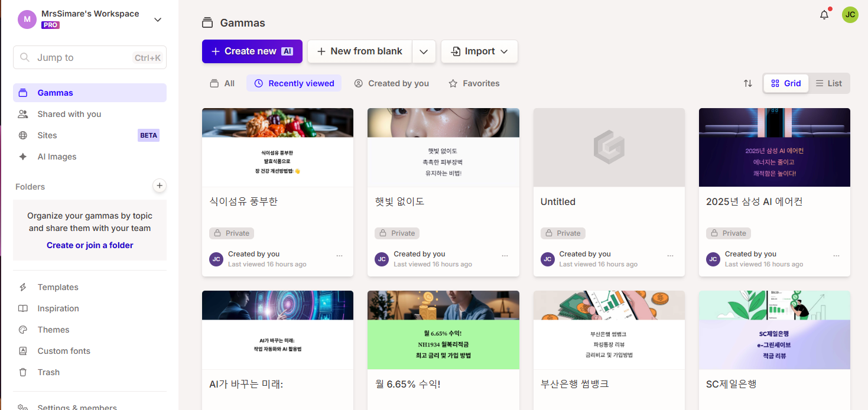Open Sites in the sidebar
The image size is (868, 410).
click(x=90, y=135)
